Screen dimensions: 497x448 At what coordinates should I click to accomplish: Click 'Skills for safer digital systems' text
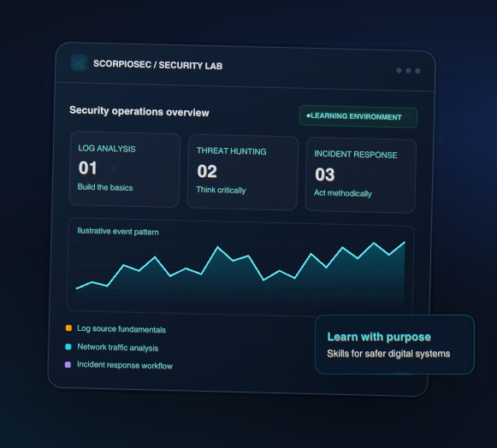(x=388, y=354)
